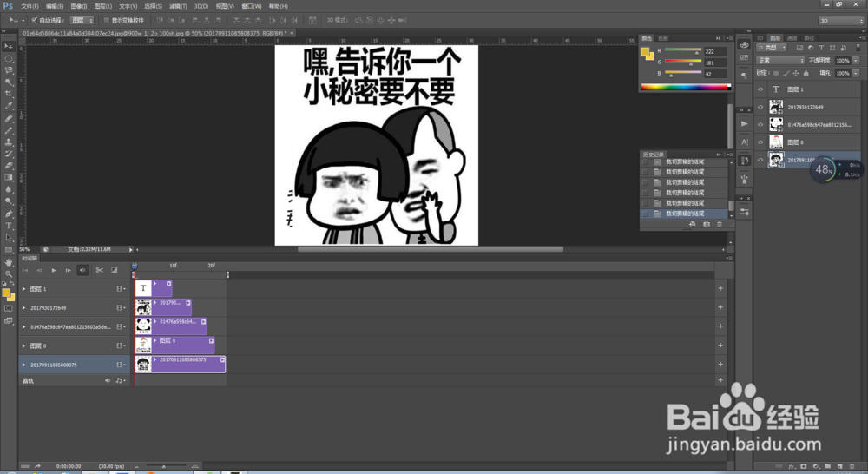This screenshot has height=474, width=868.
Task: Open the 不透明度 opacity dropdown arrow
Action: tap(857, 61)
